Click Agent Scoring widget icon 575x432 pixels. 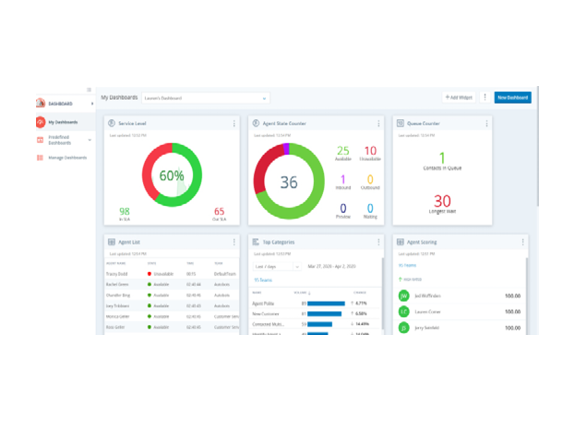[400, 242]
